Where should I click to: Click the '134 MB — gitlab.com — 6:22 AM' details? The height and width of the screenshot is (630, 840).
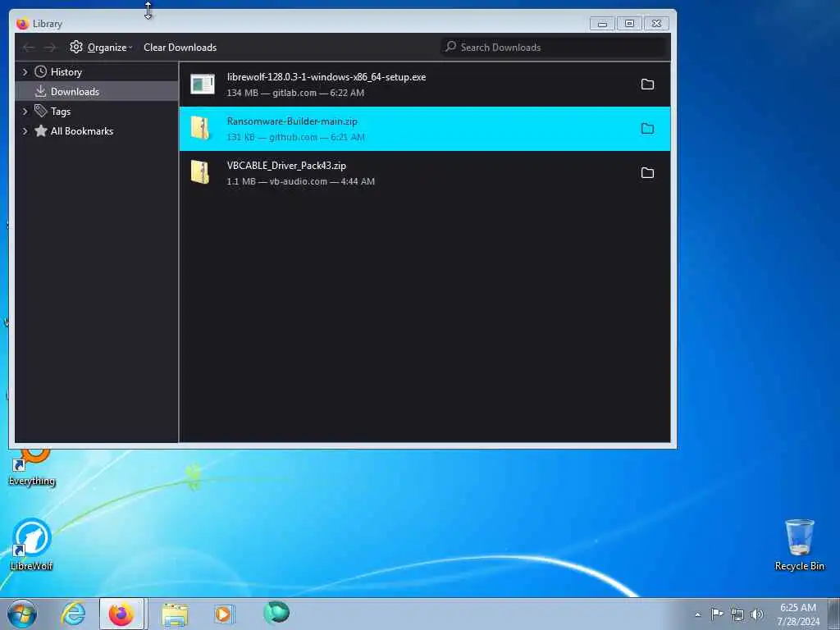(x=295, y=93)
